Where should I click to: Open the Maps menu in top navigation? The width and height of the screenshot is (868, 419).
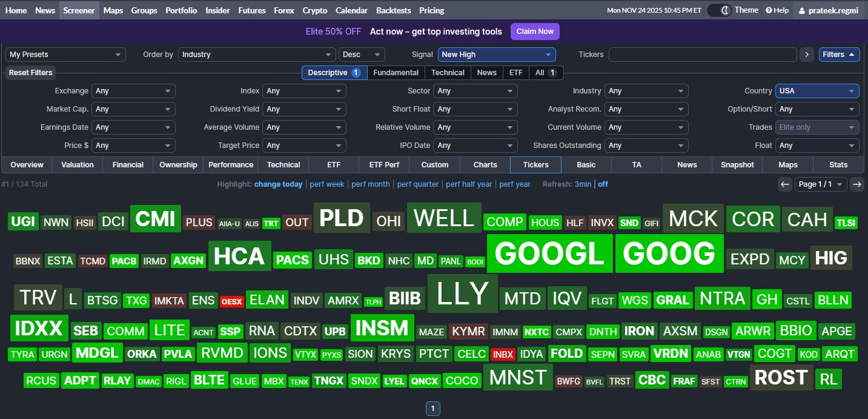(x=113, y=10)
